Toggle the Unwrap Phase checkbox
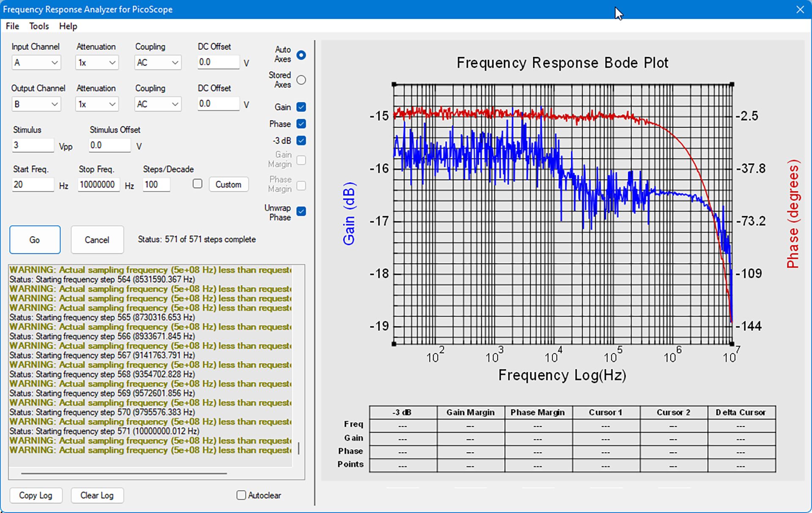Screen dimensions: 812x513 coord(301,211)
